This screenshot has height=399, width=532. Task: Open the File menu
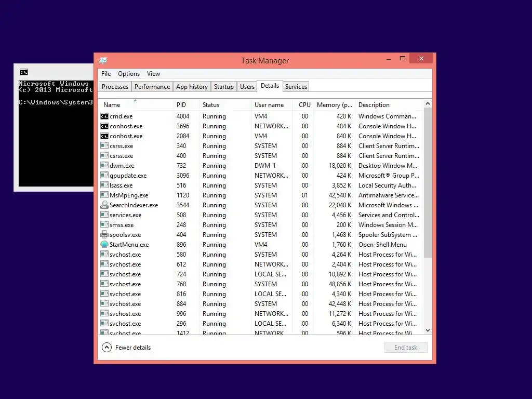point(106,74)
